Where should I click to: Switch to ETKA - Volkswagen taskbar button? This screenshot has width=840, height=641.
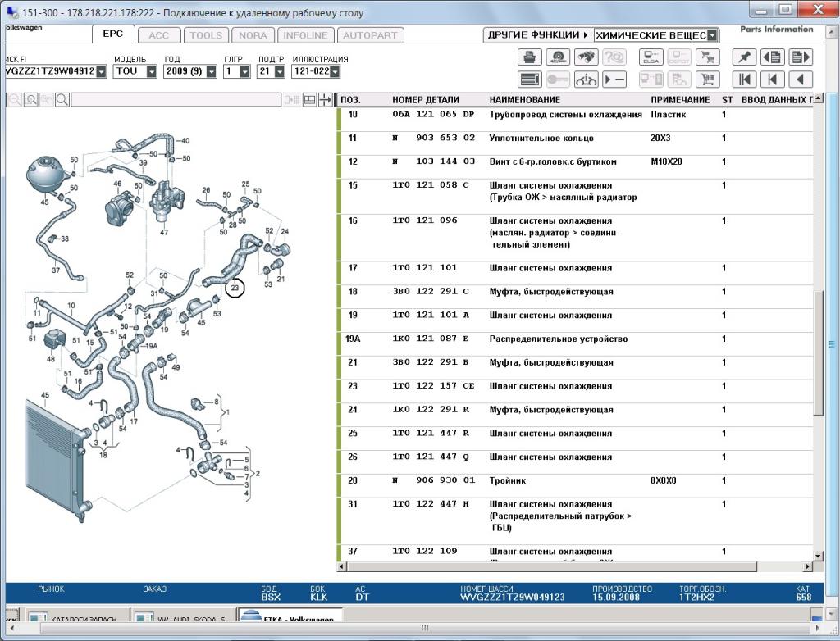pos(290,616)
